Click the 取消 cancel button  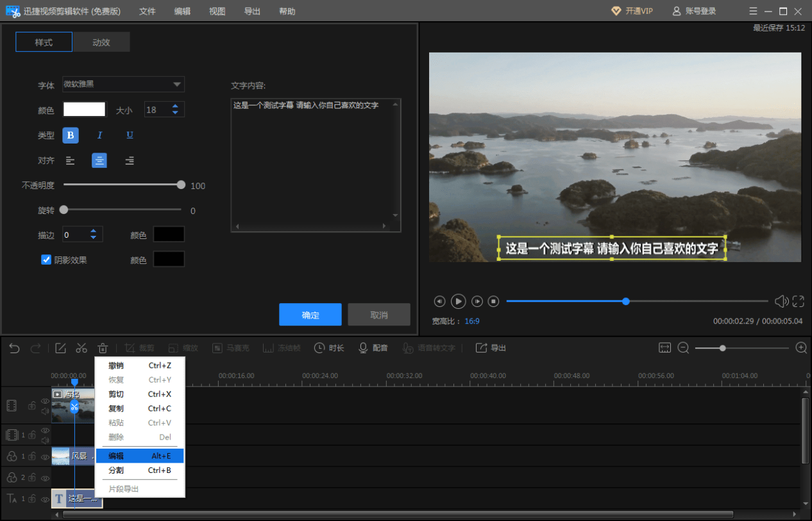coord(378,315)
